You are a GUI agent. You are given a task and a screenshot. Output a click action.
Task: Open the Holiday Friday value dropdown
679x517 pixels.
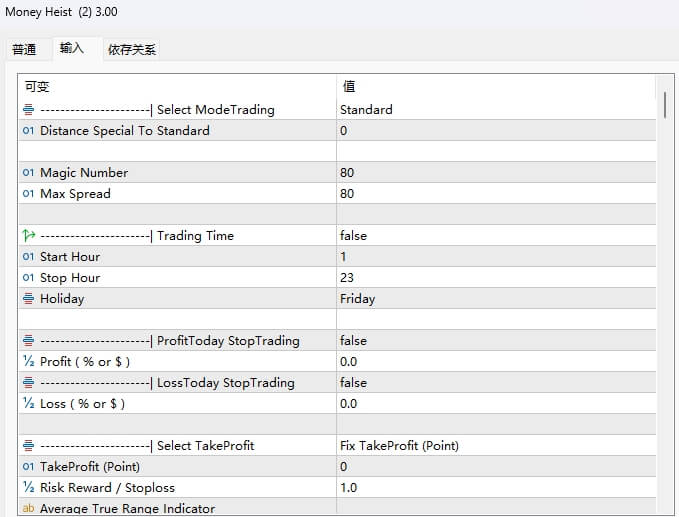(x=496, y=299)
